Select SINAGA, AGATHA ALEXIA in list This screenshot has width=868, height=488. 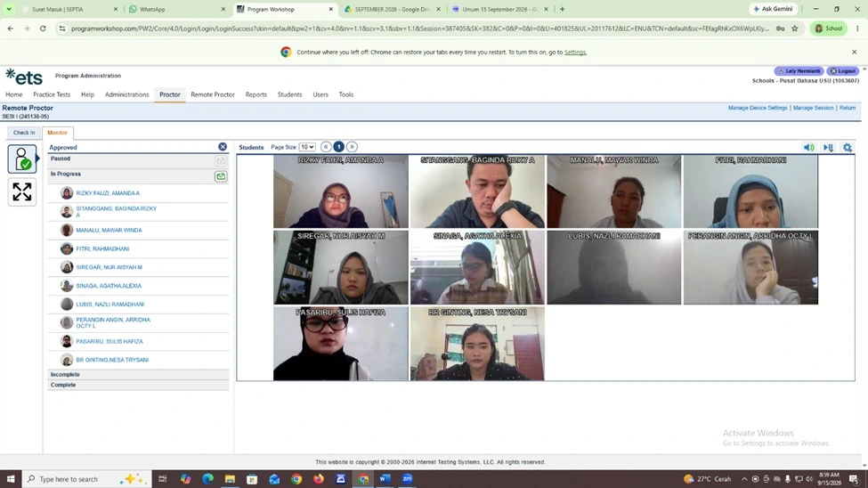(109, 286)
